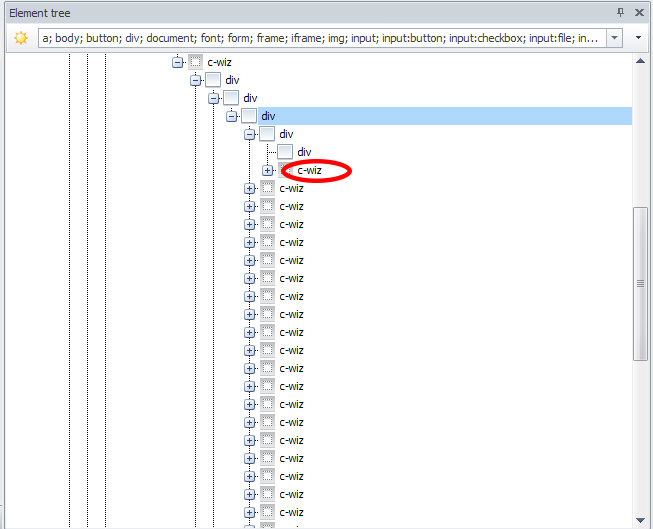This screenshot has width=653, height=529.
Task: Click the element icon of topmost c-wiz
Action: pos(195,62)
